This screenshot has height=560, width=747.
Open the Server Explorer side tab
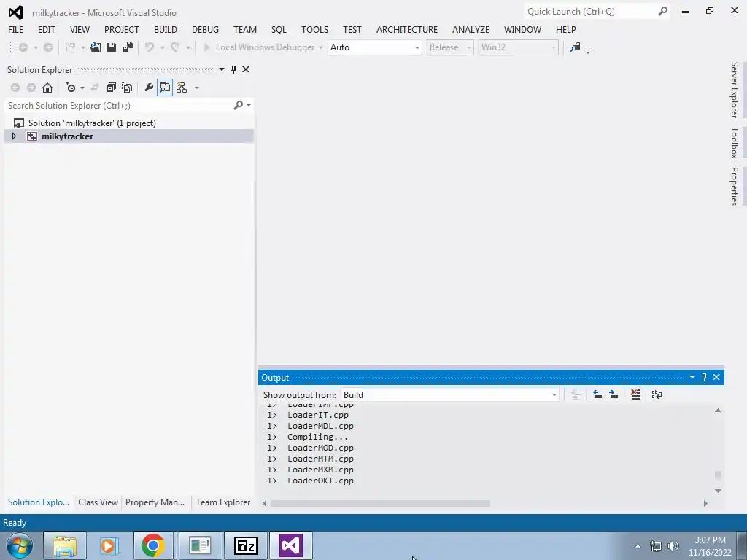(x=735, y=90)
